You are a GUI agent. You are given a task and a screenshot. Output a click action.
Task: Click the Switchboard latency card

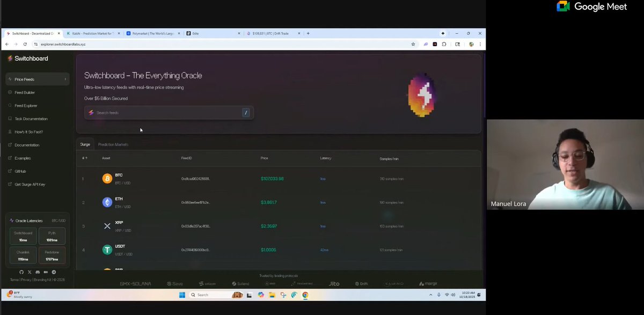[x=23, y=236]
